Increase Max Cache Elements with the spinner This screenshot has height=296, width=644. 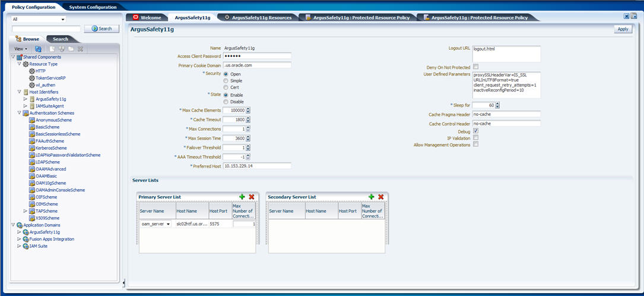tap(248, 109)
